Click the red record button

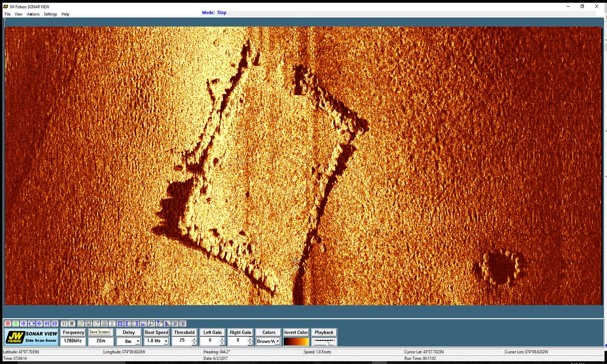click(8, 324)
